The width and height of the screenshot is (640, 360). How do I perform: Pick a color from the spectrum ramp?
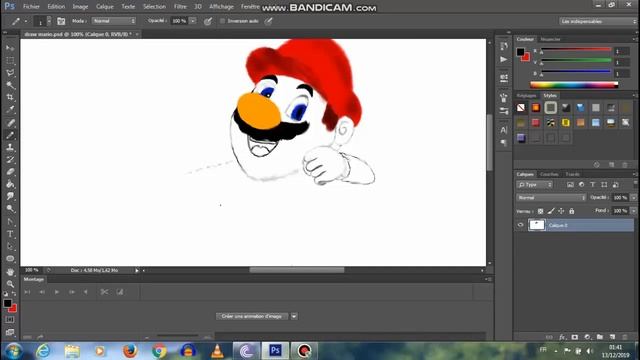pos(574,85)
